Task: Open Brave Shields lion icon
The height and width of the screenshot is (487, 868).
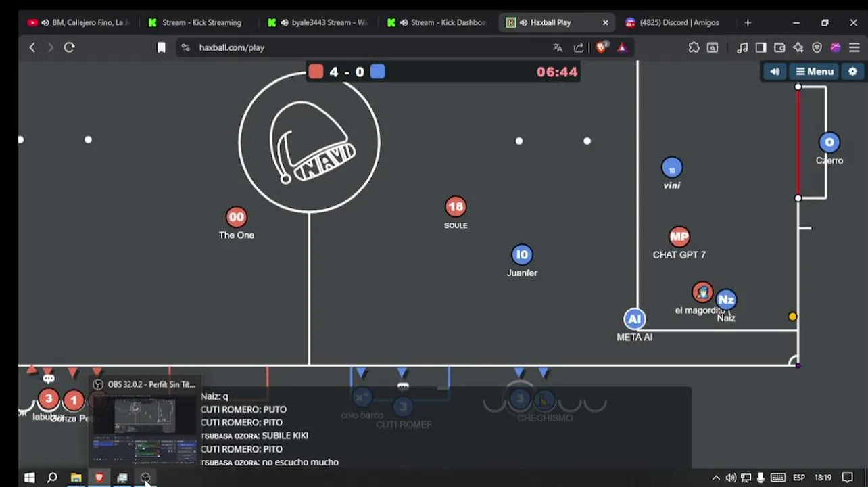Action: click(601, 47)
